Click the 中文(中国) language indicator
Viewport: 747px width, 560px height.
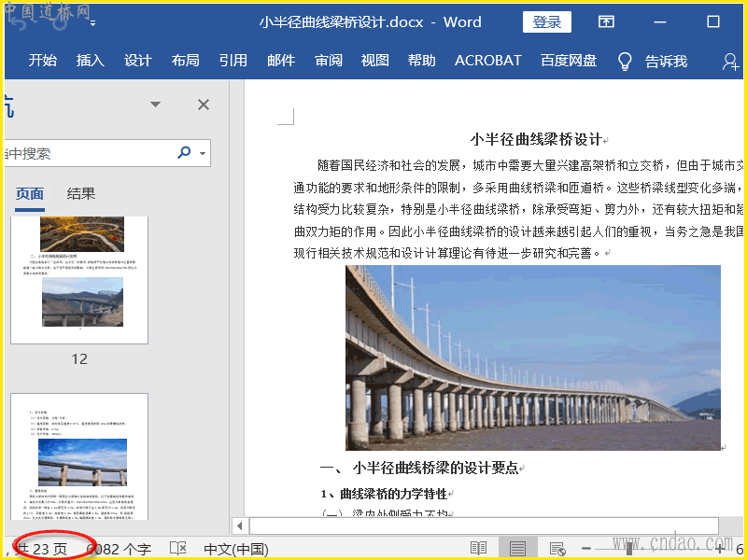pyautogui.click(x=236, y=549)
